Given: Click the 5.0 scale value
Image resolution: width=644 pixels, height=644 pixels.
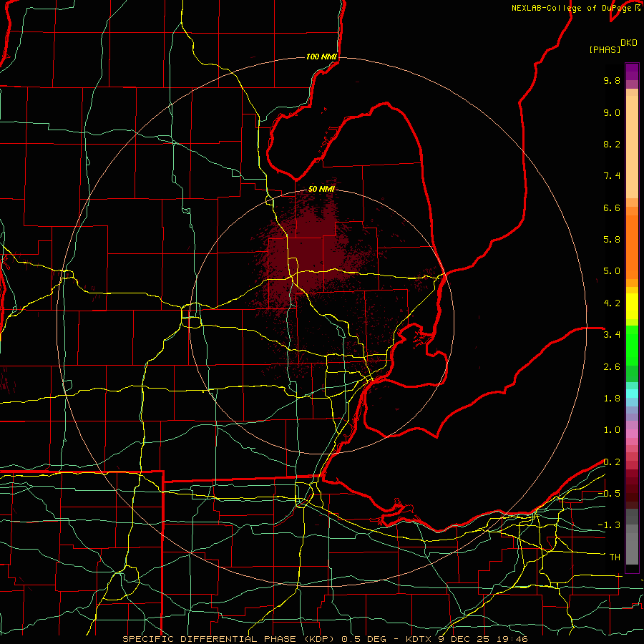Looking at the screenshot, I should click(612, 271).
